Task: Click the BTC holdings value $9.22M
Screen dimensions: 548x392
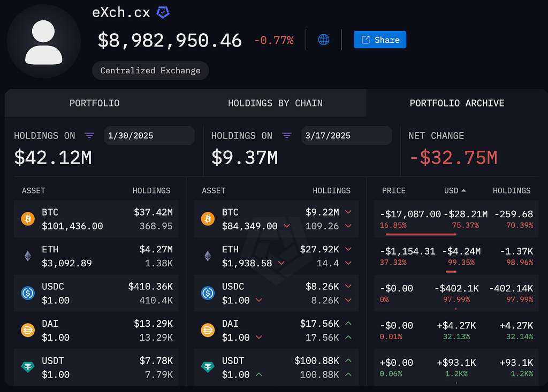Action: pyautogui.click(x=322, y=212)
